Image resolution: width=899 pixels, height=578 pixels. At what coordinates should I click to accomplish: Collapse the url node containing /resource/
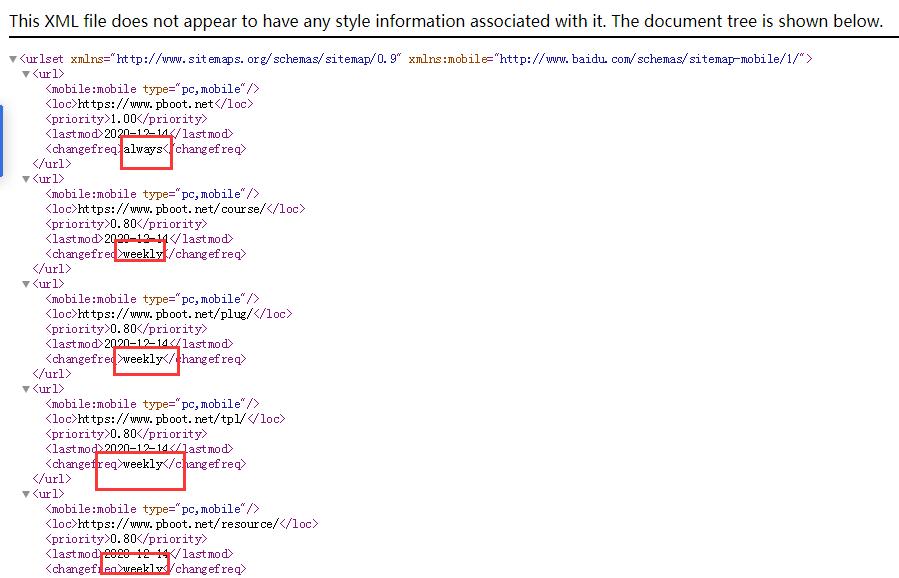(26, 495)
